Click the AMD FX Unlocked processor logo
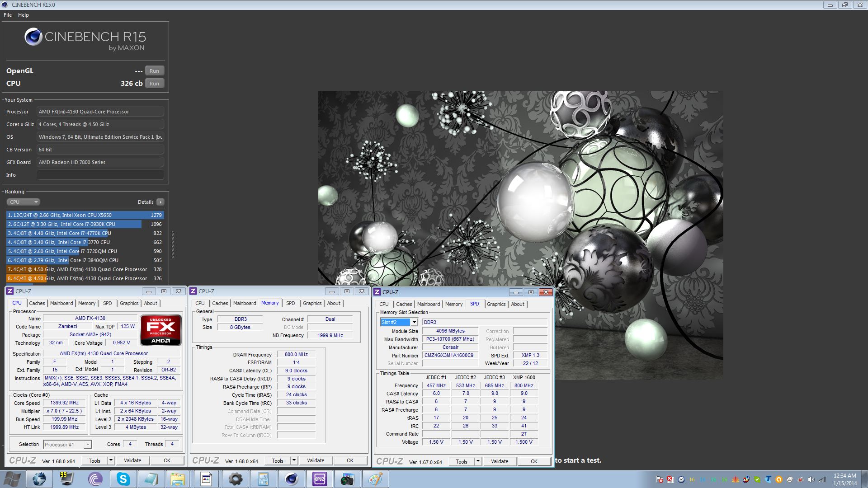The height and width of the screenshot is (488, 868). tap(161, 330)
